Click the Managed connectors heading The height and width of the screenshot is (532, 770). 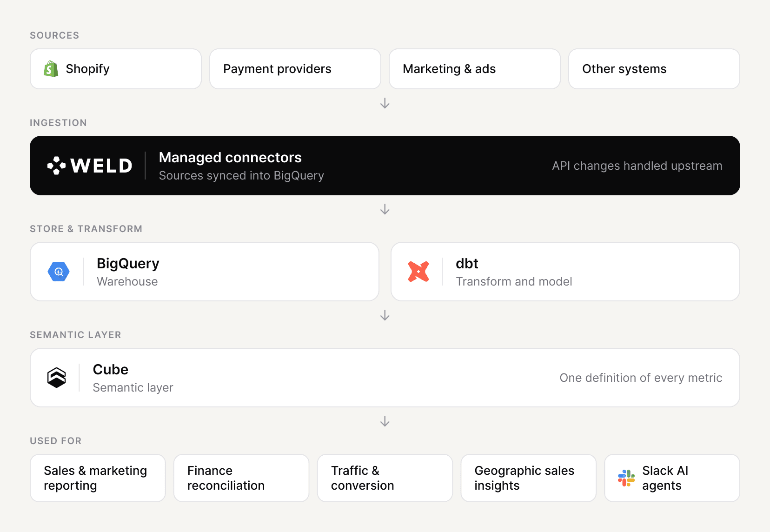pyautogui.click(x=230, y=157)
